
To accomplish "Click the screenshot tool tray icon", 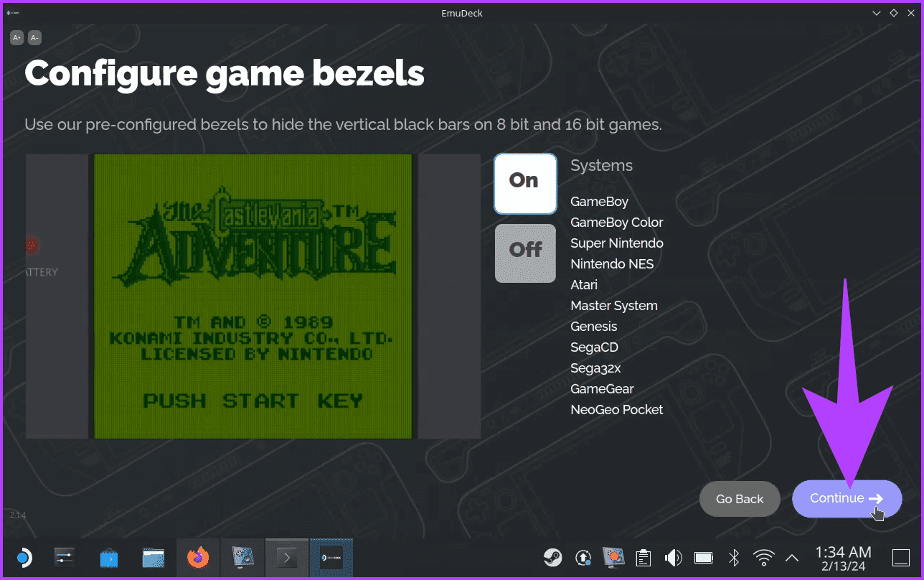I will [x=613, y=558].
